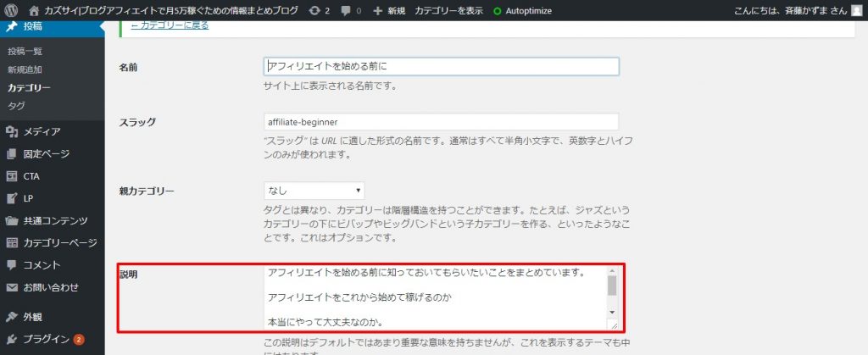This screenshot has width=868, height=355.
Task: Click the home icon for the site
Action: coord(34,10)
